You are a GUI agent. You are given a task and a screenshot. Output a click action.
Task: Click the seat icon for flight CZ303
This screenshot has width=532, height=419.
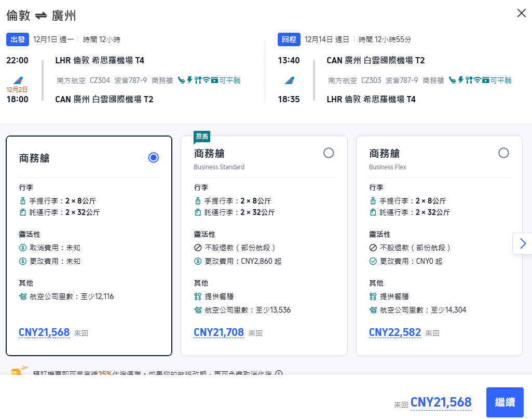453,80
